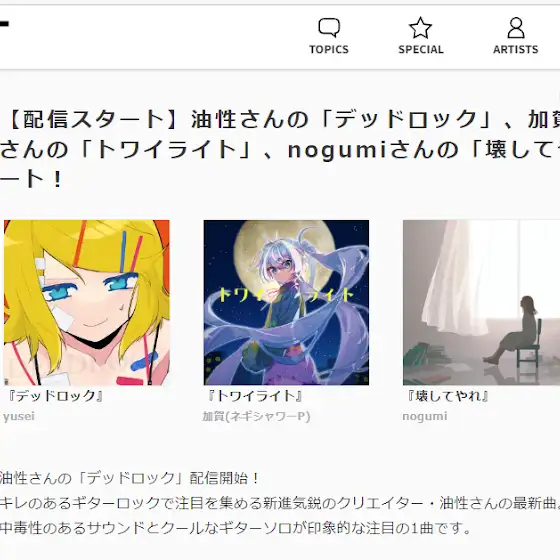Click the SPECIAL star icon
560x560 pixels.
click(x=420, y=28)
